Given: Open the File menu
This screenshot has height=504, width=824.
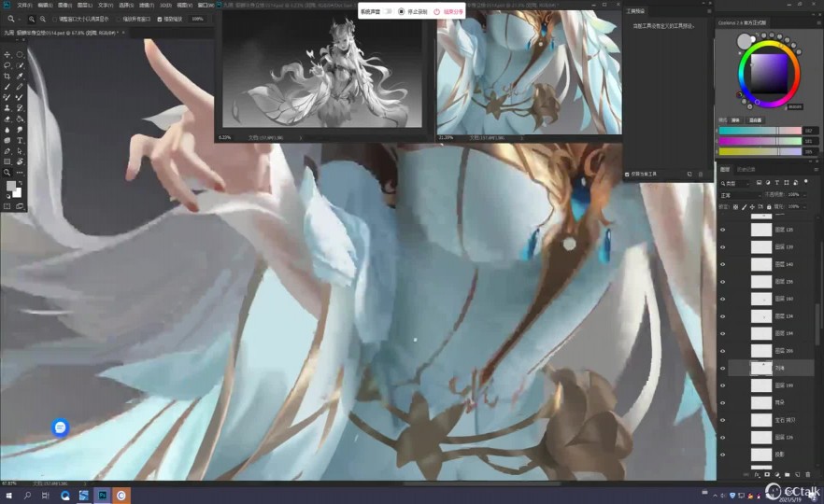Looking at the screenshot, I should click(x=24, y=5).
